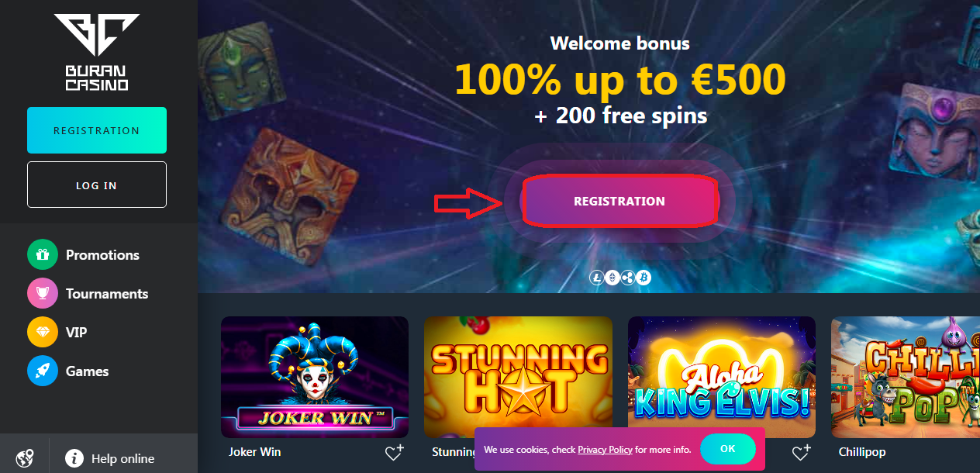The height and width of the screenshot is (473, 980).
Task: Click the sidebar Registration button
Action: coord(97,130)
